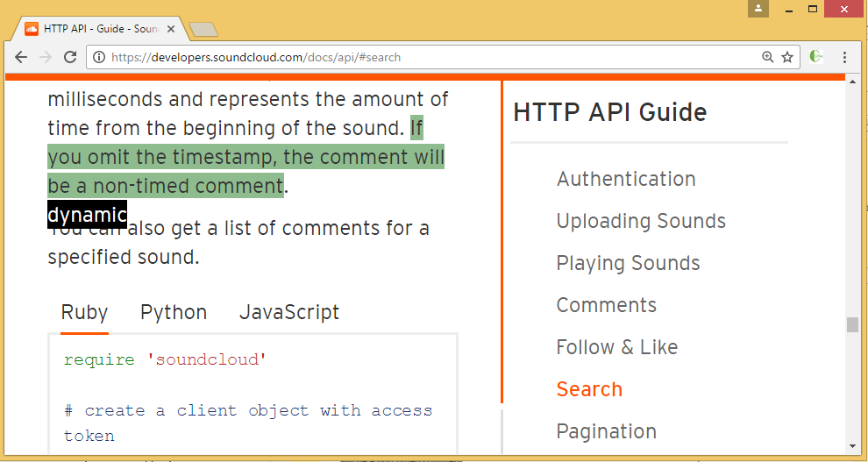Switch to the Ruby code tab
This screenshot has width=868, height=462.
point(84,313)
